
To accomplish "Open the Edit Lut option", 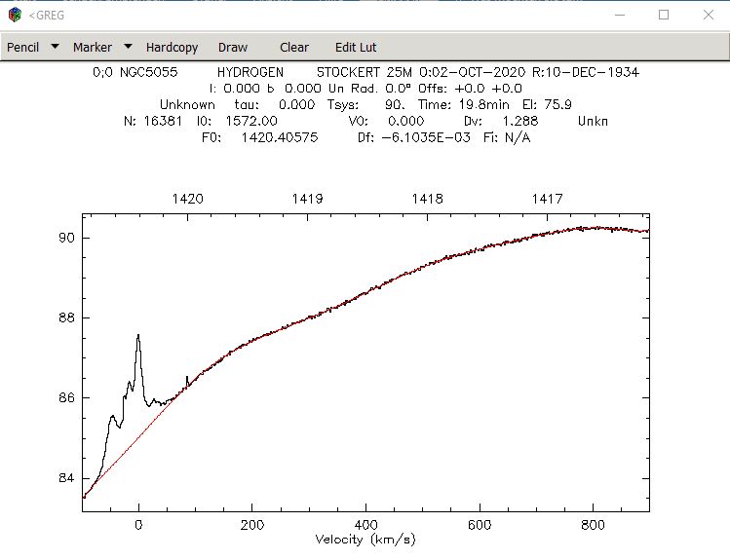I will [356, 48].
